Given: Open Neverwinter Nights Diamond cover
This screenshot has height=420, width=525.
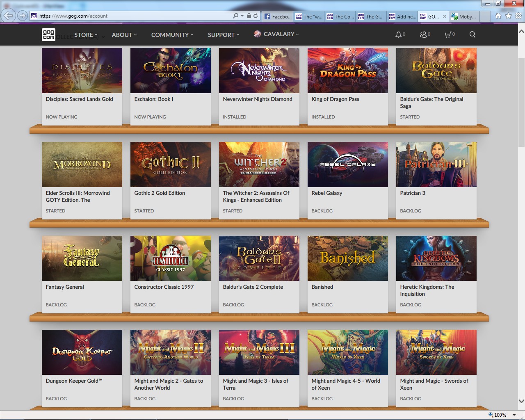Looking at the screenshot, I should [259, 71].
